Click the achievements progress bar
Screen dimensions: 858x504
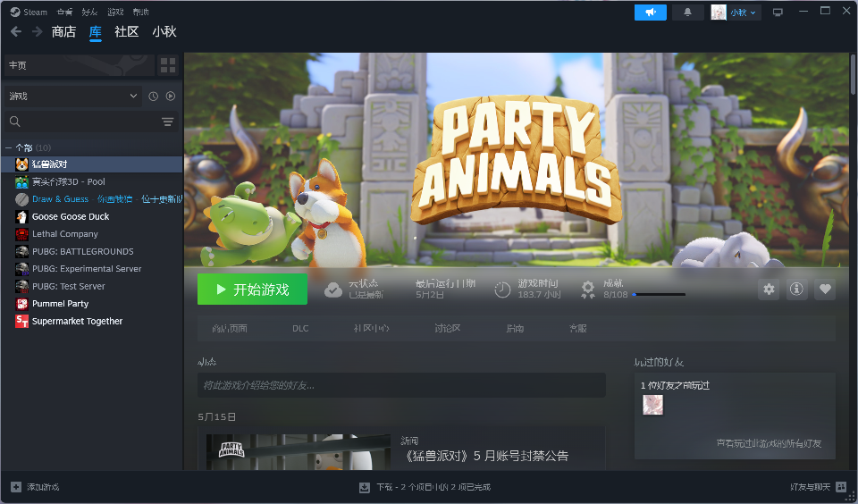click(659, 294)
